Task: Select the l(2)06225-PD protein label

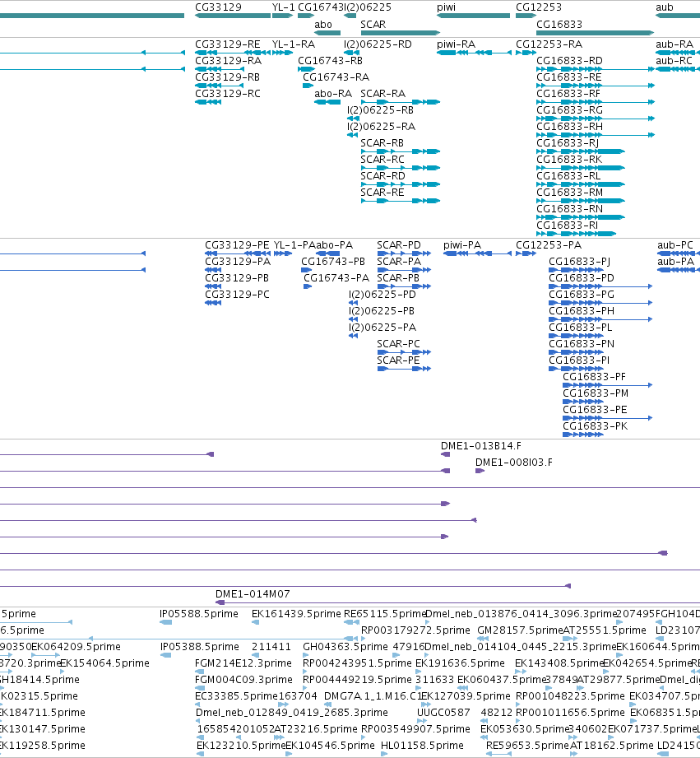Action: [x=382, y=295]
